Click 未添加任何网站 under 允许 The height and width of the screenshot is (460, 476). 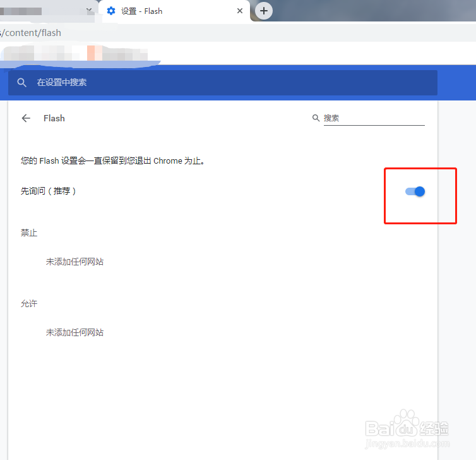click(x=74, y=332)
